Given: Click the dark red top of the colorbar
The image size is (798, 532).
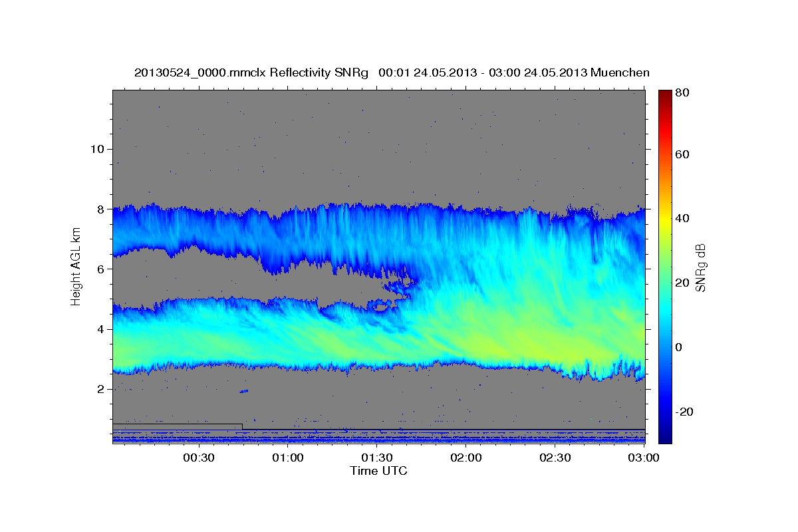Looking at the screenshot, I should (665, 96).
